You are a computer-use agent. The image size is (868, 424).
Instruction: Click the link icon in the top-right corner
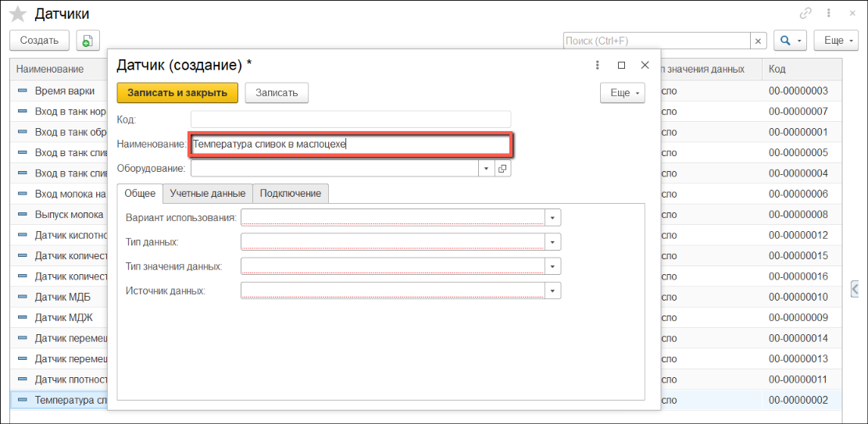[805, 13]
